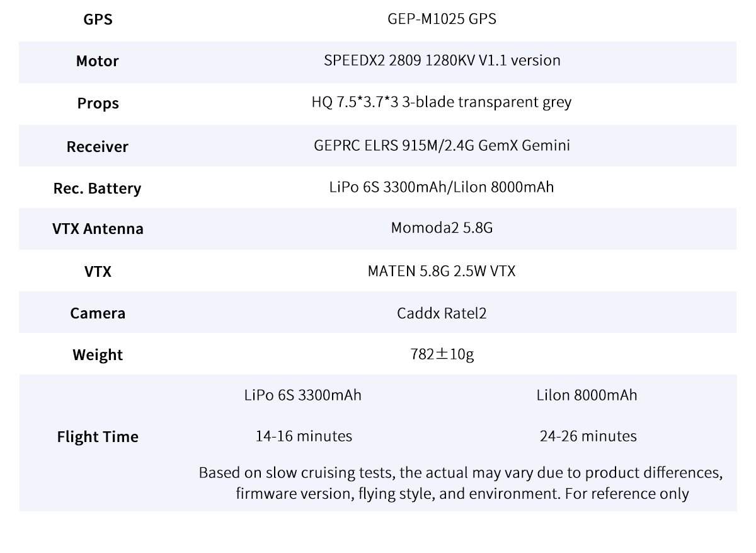
Task: Select the 24-26 minutes flight time
Action: click(x=588, y=436)
